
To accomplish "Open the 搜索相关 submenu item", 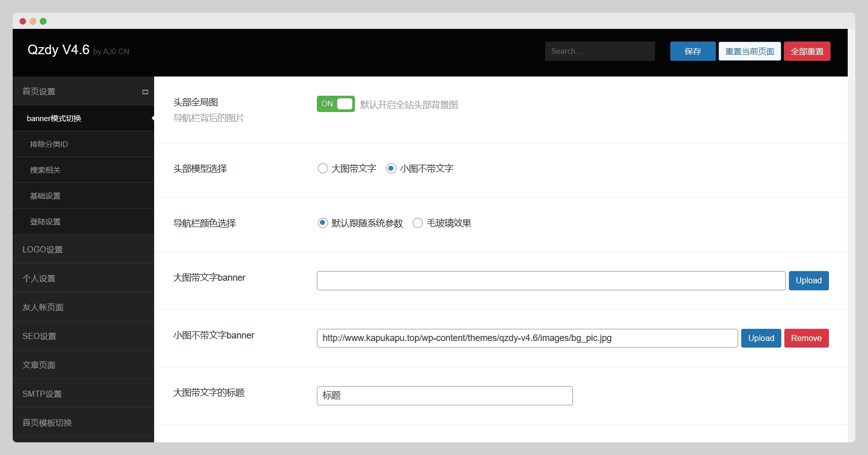I will click(x=83, y=170).
